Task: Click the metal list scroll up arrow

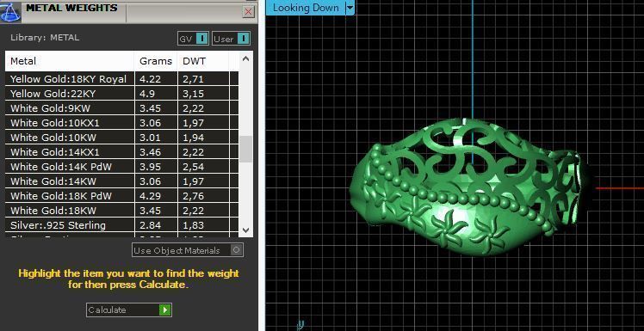Action: click(x=245, y=58)
